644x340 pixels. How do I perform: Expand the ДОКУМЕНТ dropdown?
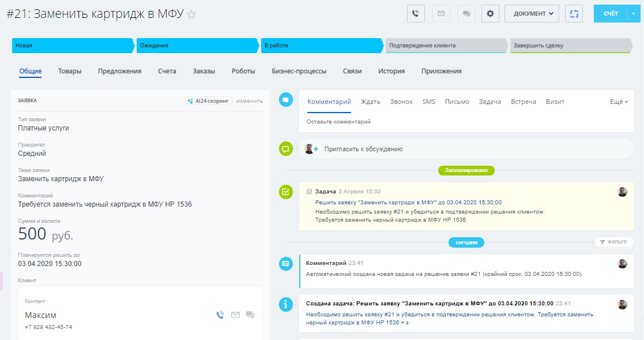click(532, 13)
